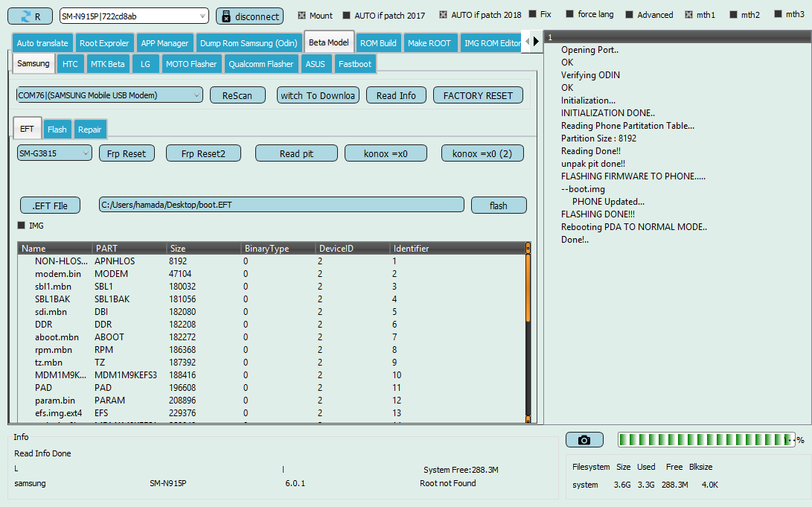Click the disconnect USB button
This screenshot has height=507, width=812.
(x=249, y=16)
